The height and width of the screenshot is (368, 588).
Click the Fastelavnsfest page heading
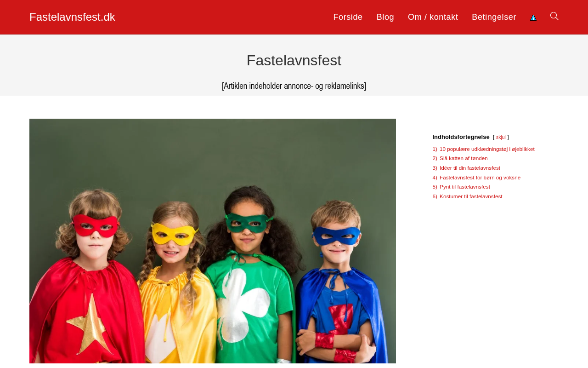[294, 60]
